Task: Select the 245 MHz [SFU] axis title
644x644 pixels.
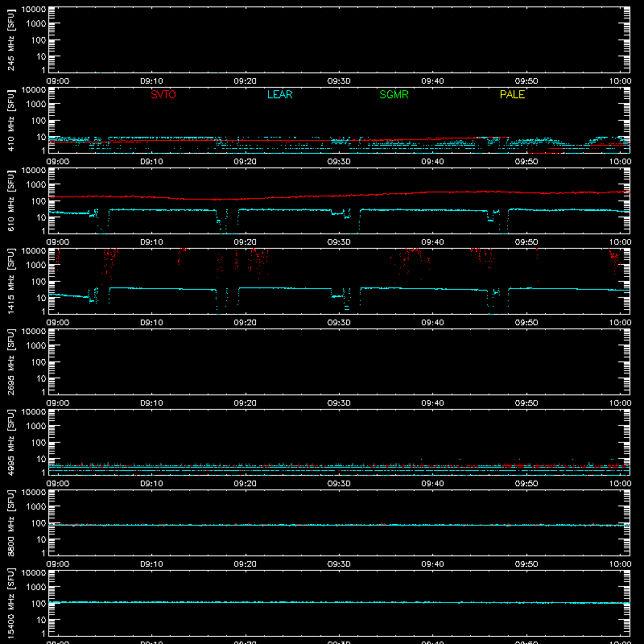Action: [10, 40]
